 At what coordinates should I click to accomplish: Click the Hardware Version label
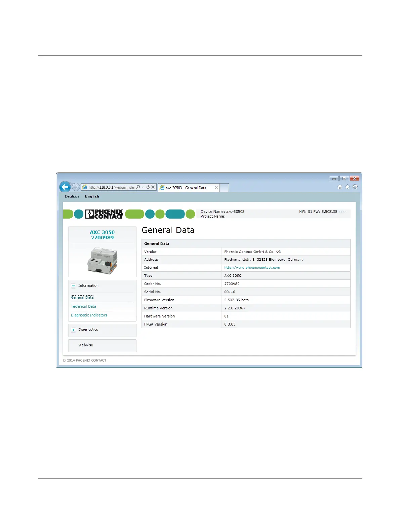159,316
